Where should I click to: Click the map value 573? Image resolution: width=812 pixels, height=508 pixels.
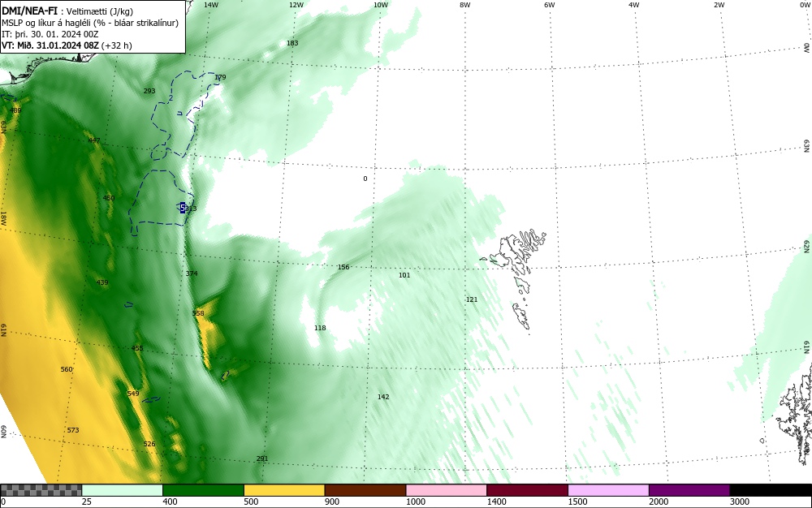pyautogui.click(x=73, y=430)
